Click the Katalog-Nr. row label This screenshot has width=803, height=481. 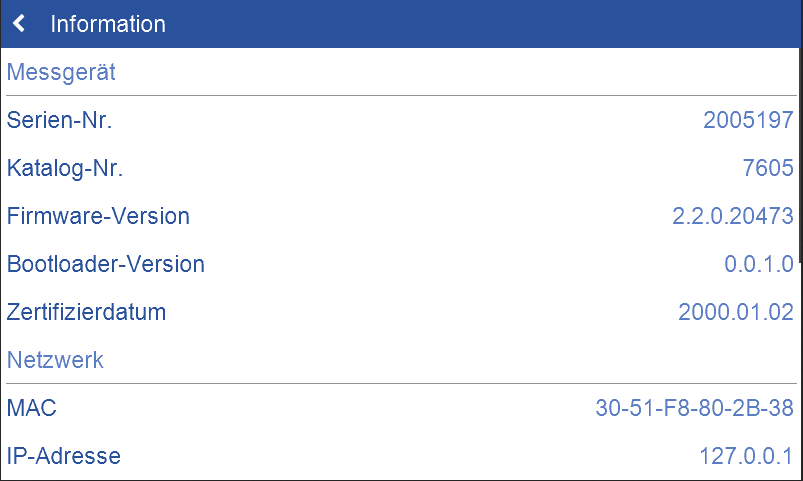pos(65,168)
